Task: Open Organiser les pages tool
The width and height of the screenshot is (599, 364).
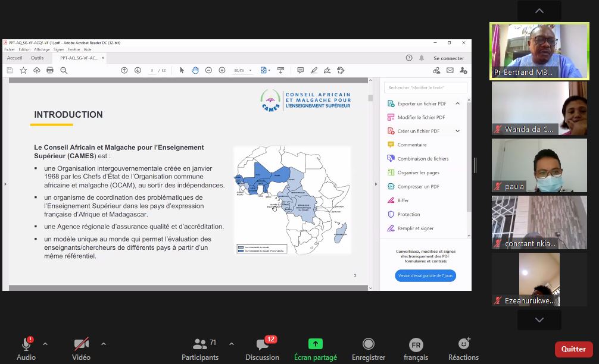Action: pos(418,172)
